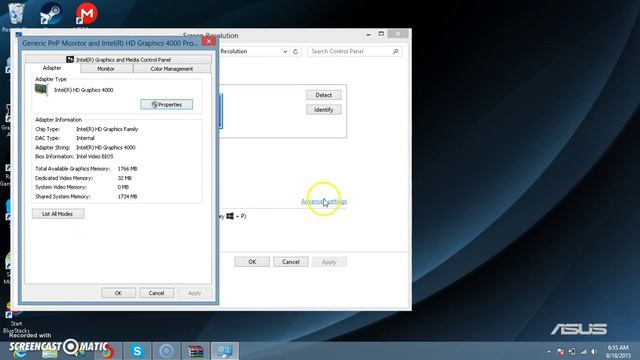Click the "32 MB" dedicated video memory value

pos(124,178)
